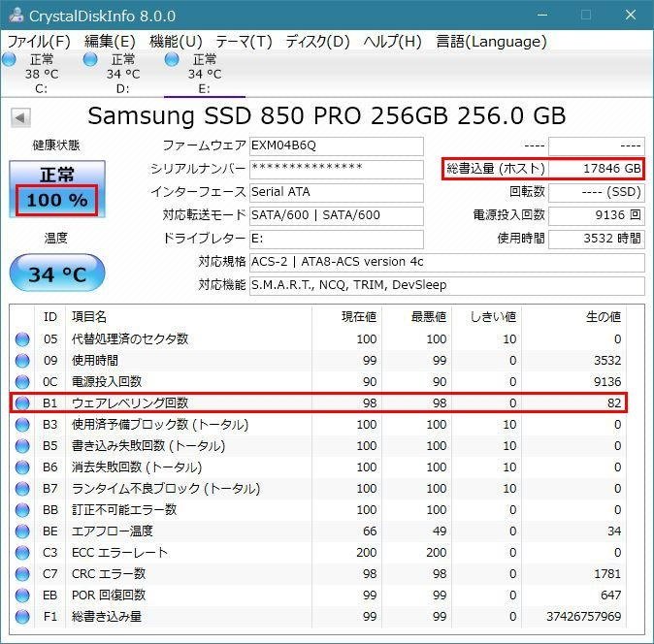Switch to the C: drive tab at 38 °C
Image resolution: width=654 pixels, height=644 pixels.
click(x=42, y=74)
